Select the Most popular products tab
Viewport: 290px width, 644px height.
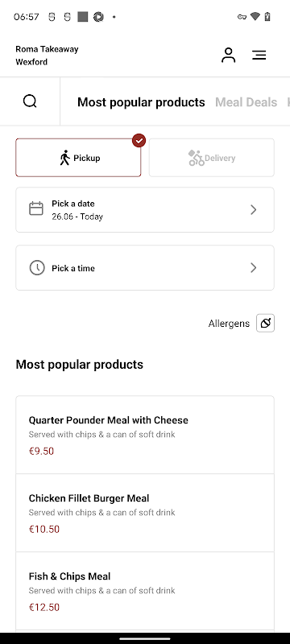point(141,102)
